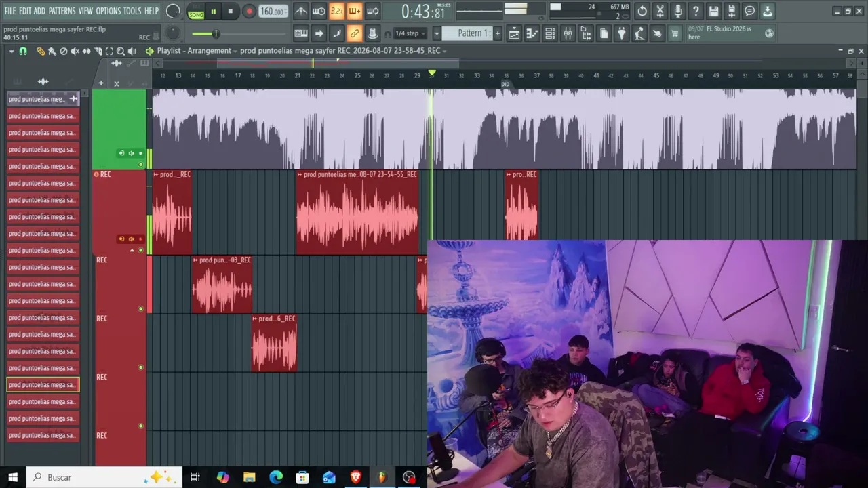Select the Playlist slip tool
Image resolution: width=868 pixels, height=488 pixels.
pos(86,51)
